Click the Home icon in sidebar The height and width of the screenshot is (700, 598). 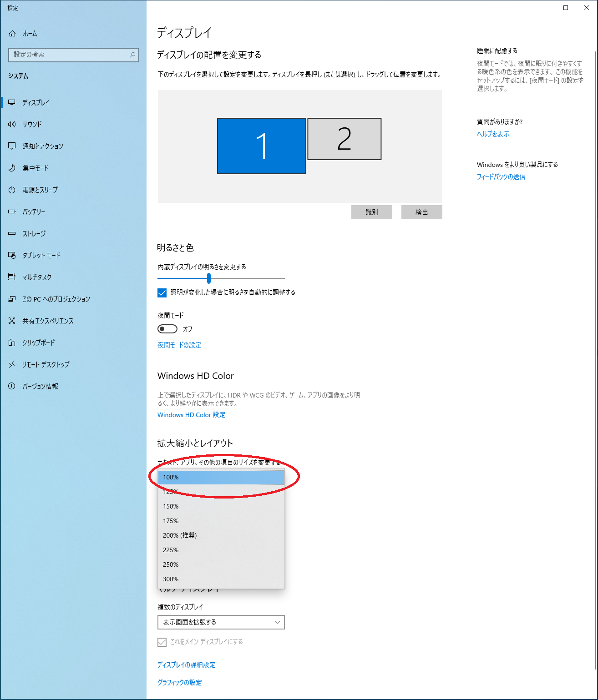pos(12,34)
